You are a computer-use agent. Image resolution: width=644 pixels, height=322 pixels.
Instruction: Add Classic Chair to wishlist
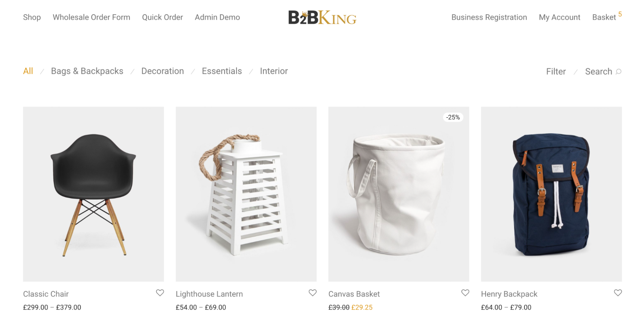(x=160, y=293)
